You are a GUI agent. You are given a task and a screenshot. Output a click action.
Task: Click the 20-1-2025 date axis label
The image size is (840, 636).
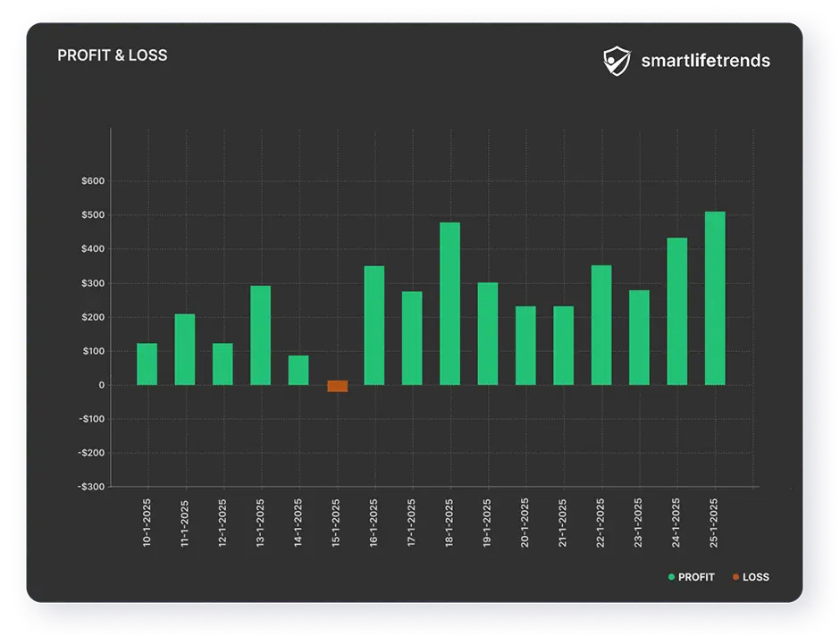(x=525, y=521)
